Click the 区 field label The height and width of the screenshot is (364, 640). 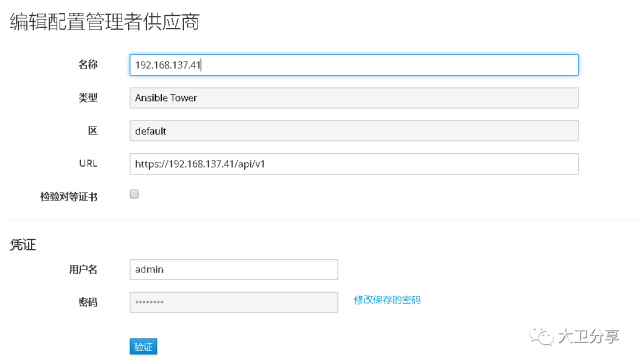click(x=93, y=131)
